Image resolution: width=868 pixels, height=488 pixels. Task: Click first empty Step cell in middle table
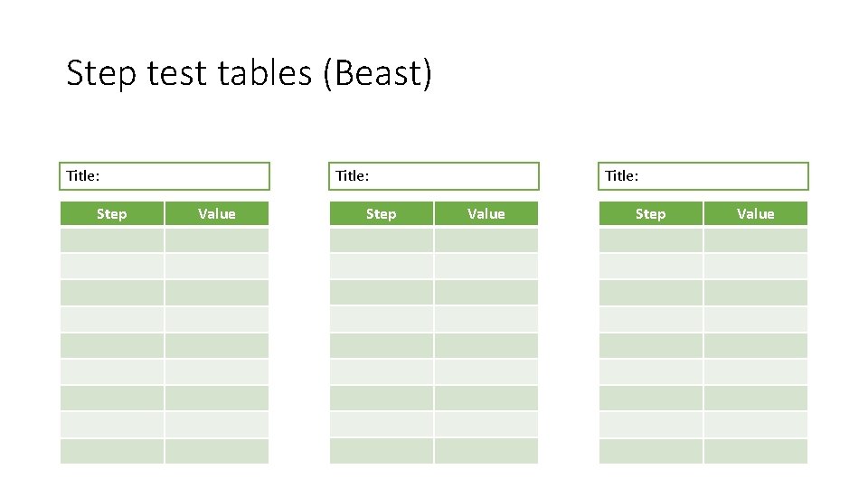coord(382,240)
